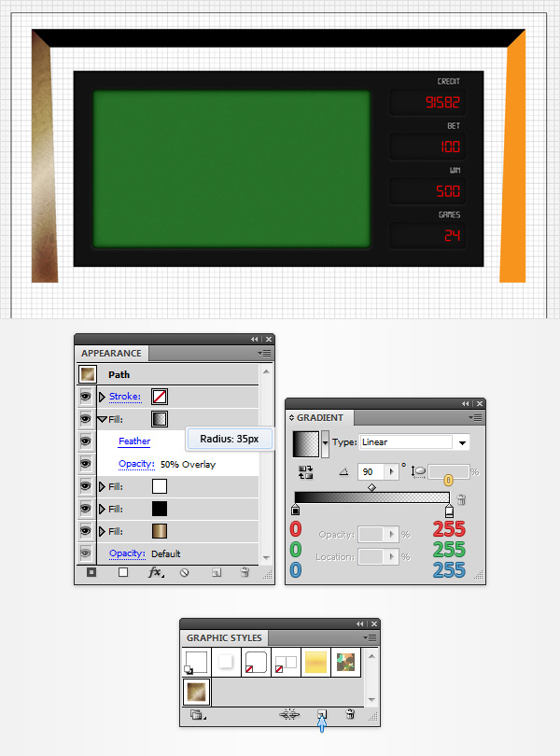Click Break Link to Graphic Style icon

tap(289, 715)
